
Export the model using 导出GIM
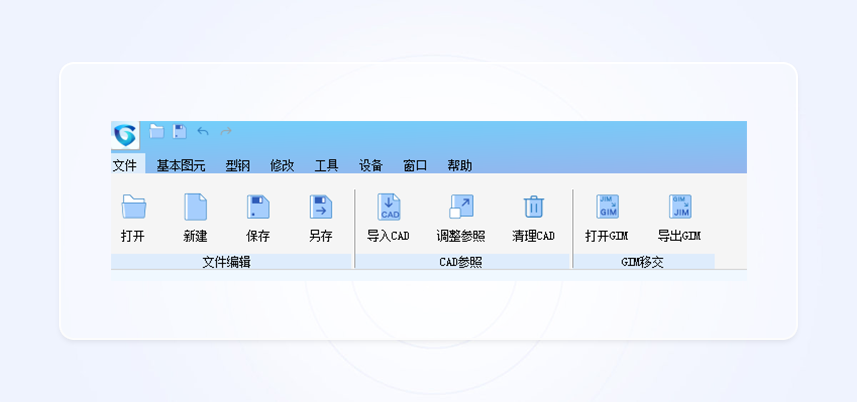point(679,207)
